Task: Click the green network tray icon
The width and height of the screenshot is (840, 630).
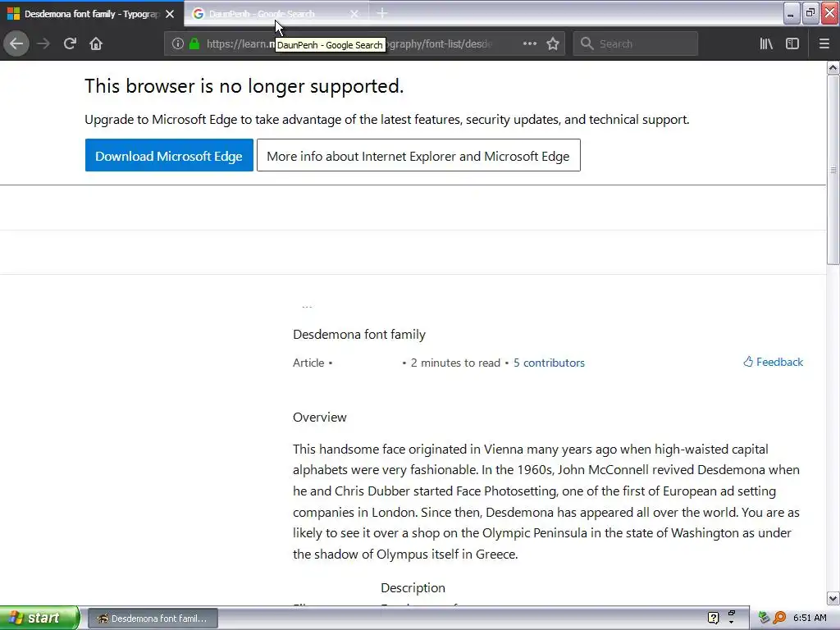Action: [x=764, y=619]
